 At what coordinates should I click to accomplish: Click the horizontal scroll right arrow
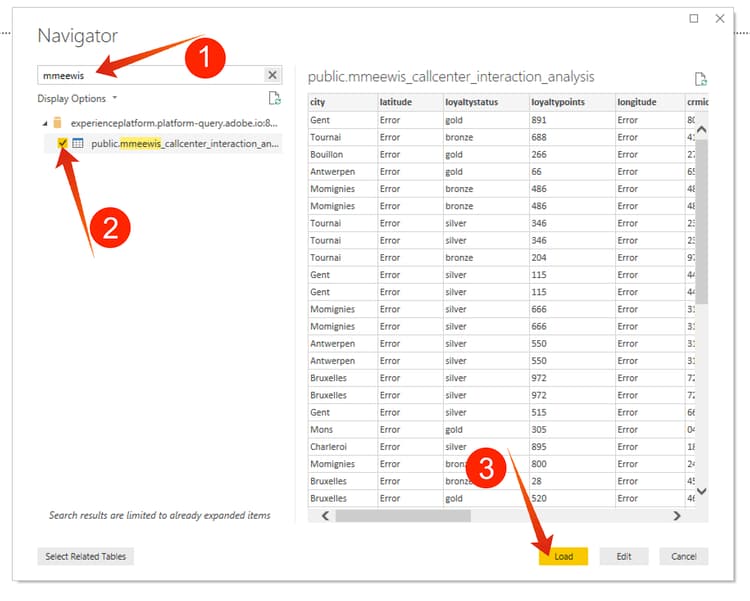click(677, 516)
